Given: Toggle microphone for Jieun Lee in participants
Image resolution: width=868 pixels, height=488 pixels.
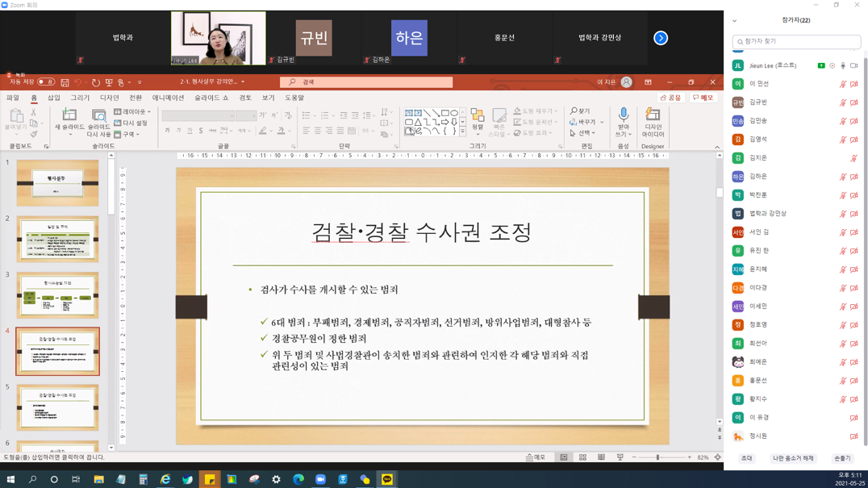Looking at the screenshot, I should point(842,65).
